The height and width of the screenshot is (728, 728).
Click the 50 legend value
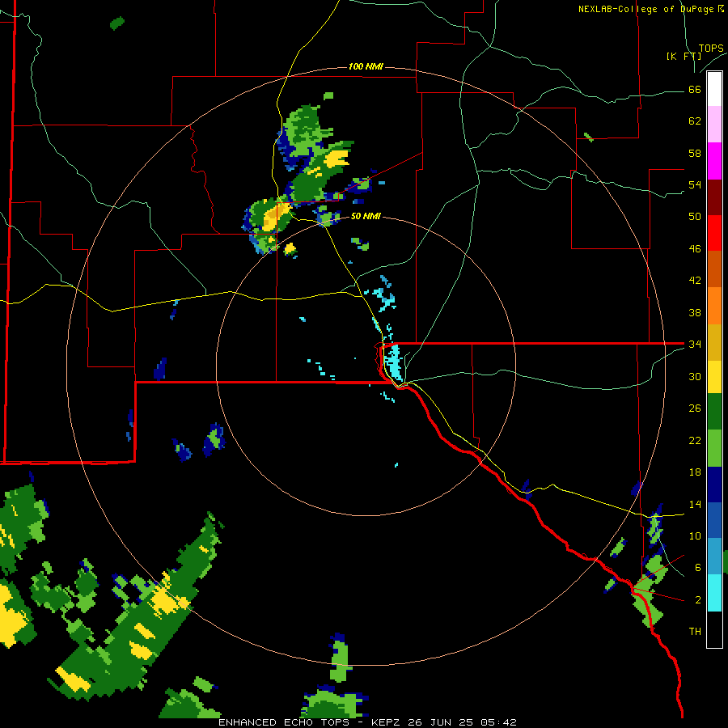[695, 217]
